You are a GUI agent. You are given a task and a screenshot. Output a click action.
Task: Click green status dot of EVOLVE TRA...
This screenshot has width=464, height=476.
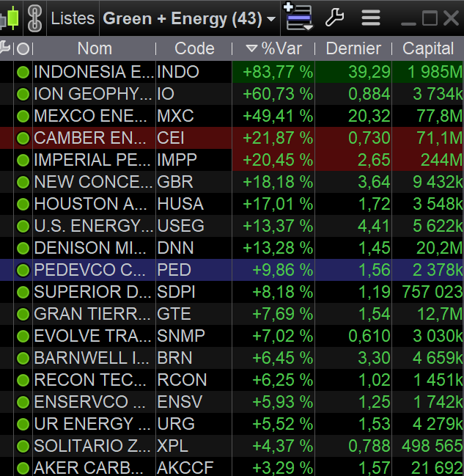click(x=23, y=337)
